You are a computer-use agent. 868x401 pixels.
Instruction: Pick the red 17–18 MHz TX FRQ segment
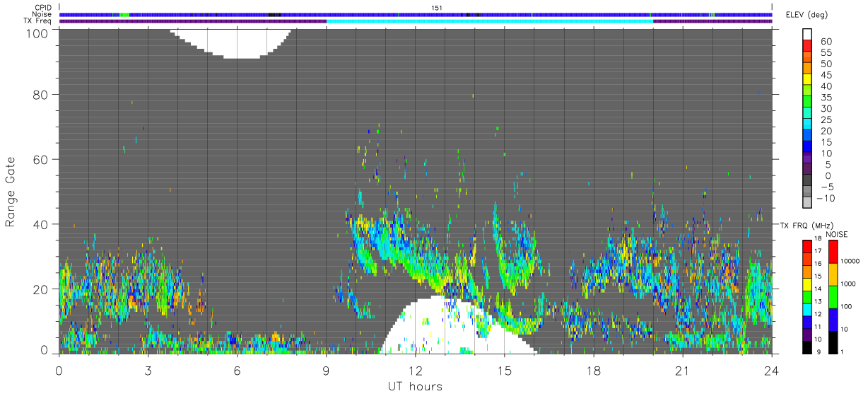807,245
